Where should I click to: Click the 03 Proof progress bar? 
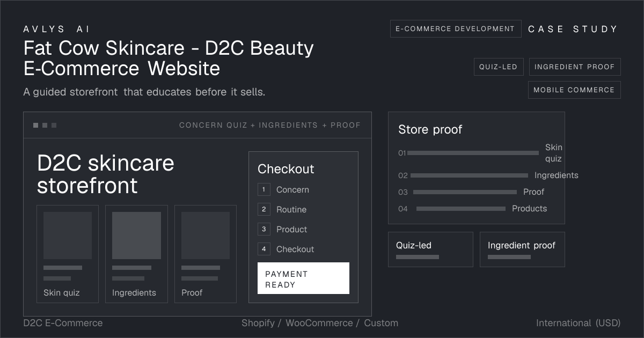coord(465,192)
